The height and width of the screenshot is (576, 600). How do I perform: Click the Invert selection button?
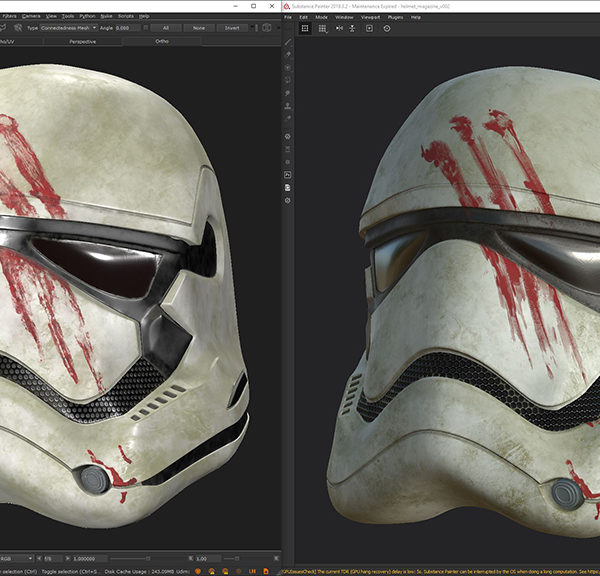pyautogui.click(x=232, y=28)
